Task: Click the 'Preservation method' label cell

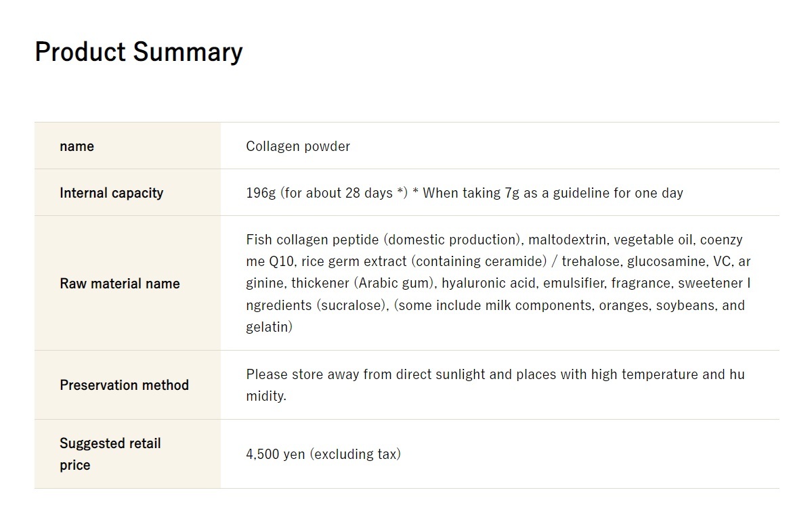Action: click(x=127, y=385)
